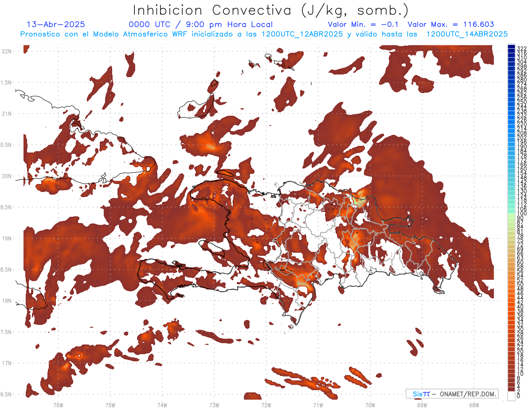The image size is (532, 411).
Task: Click the 'Valor Max. = 116.603' readout
Action: [451, 24]
